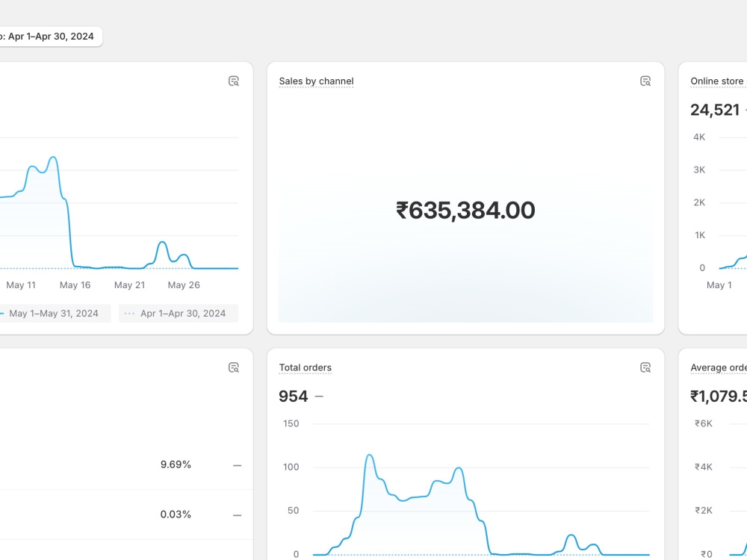This screenshot has height=560, width=747.
Task: Click the tallest peak in the May sales chart
Action: click(53, 157)
